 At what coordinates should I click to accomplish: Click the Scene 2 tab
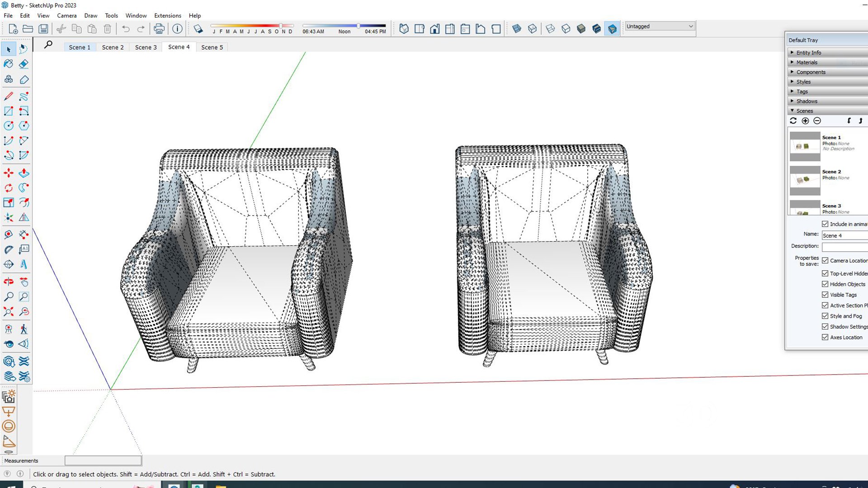coord(113,47)
